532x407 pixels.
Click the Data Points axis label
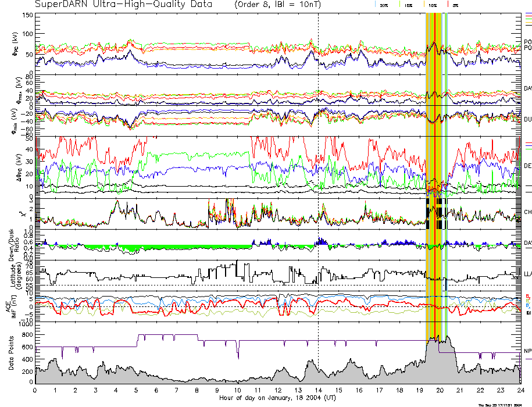11,353
